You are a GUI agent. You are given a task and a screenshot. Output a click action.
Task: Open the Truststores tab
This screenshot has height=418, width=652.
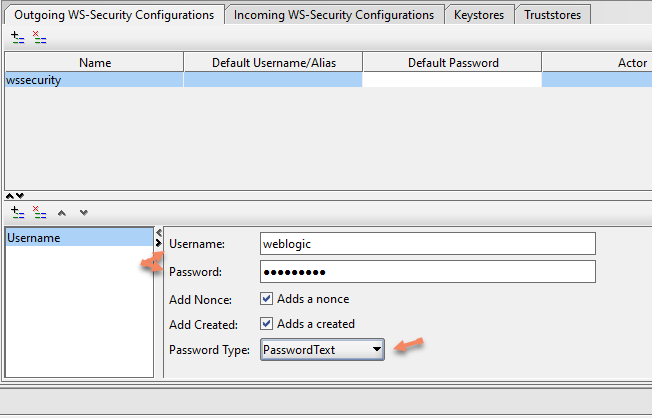(555, 15)
